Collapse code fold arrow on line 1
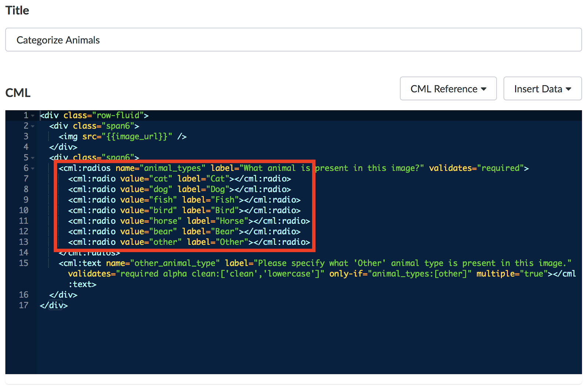Screen dimensions: 588x390 pos(33,116)
